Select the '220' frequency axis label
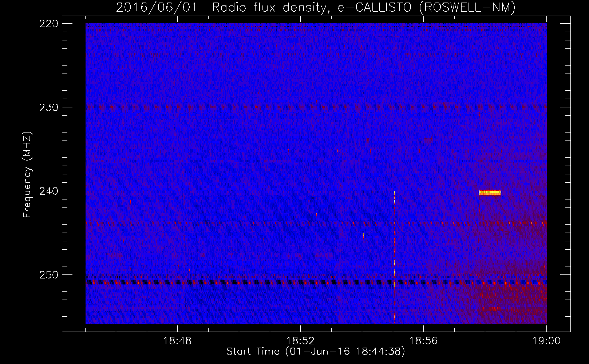This screenshot has height=364, width=589. [48, 24]
